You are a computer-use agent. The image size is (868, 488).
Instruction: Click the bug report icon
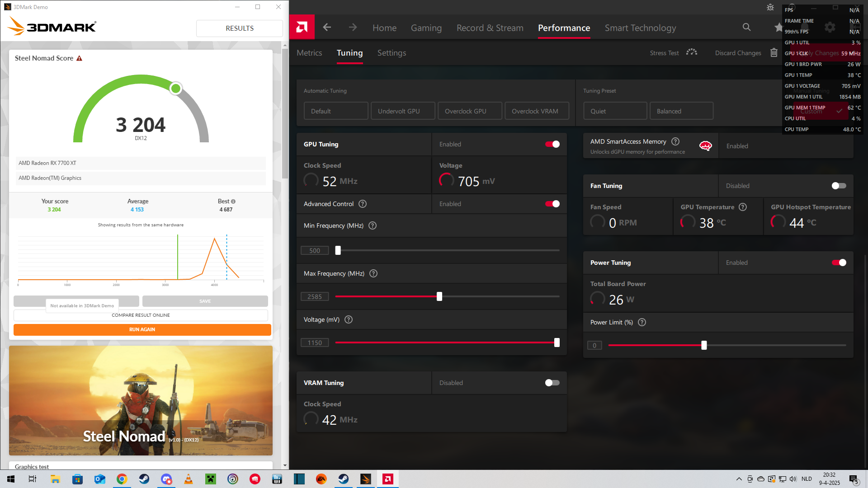pos(770,7)
